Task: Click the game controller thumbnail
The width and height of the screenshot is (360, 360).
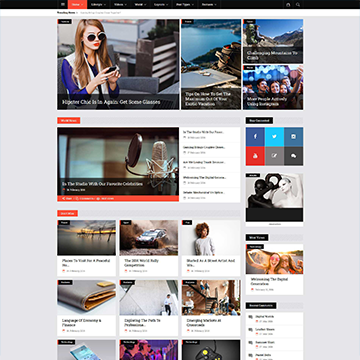Action: click(211, 350)
